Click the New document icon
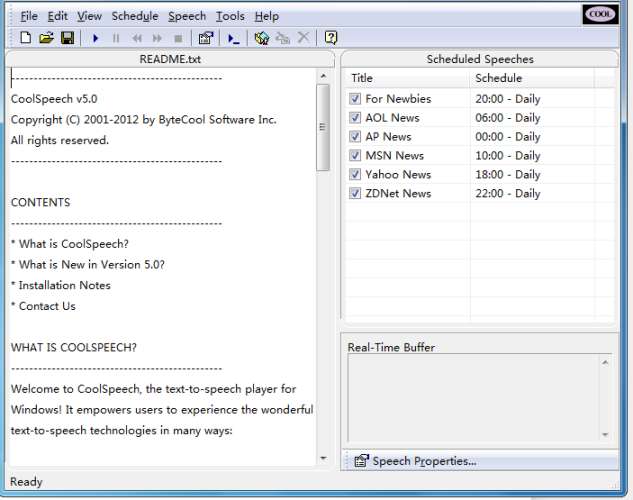This screenshot has height=500, width=633. (26, 38)
